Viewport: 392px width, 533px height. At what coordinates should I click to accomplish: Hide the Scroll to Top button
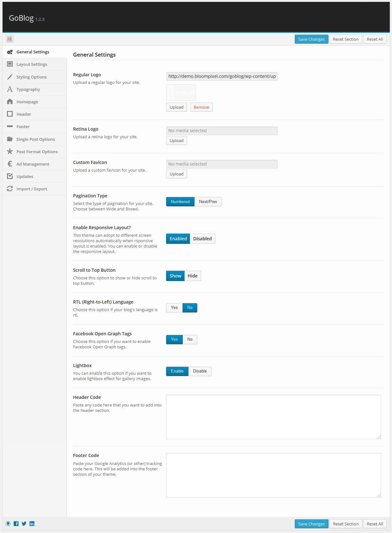pos(193,276)
